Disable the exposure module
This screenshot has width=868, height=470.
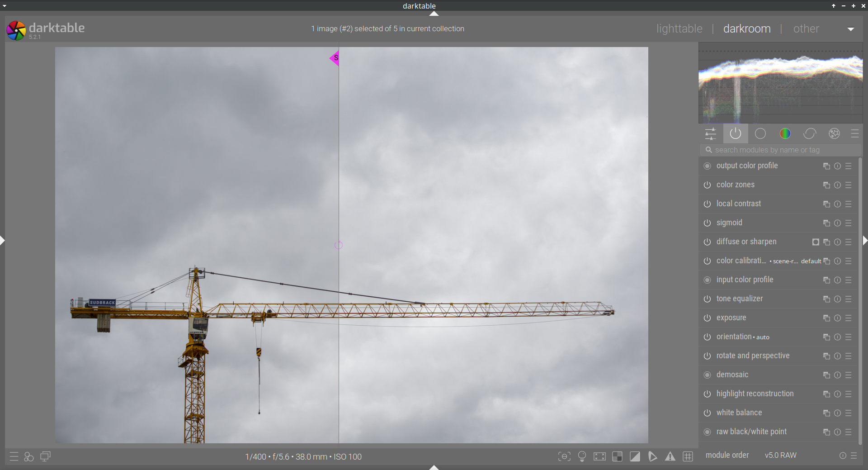click(707, 318)
